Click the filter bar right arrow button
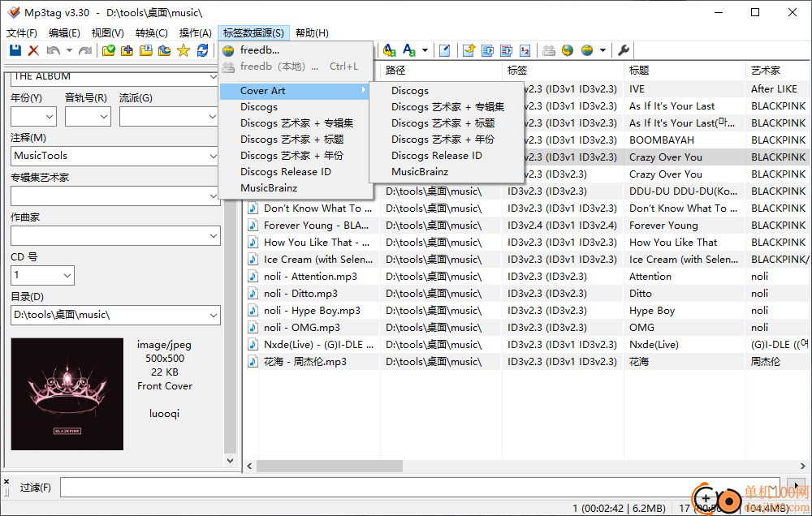 [x=797, y=487]
